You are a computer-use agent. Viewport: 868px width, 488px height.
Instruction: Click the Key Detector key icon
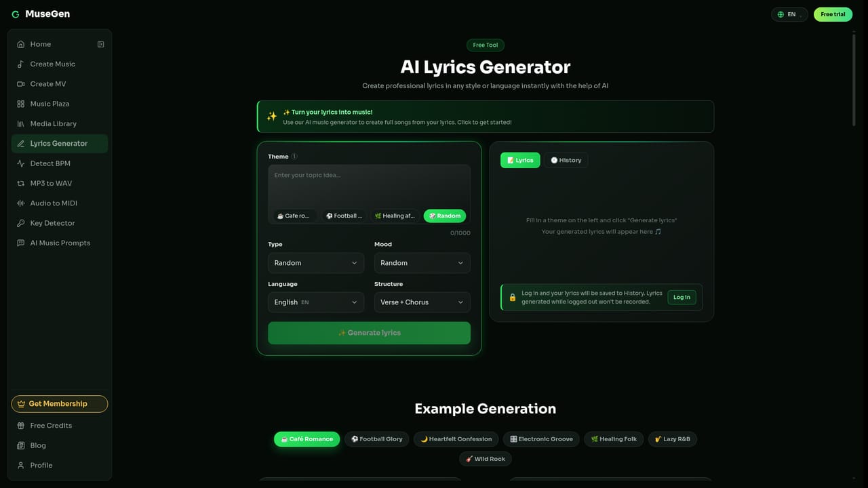[20, 223]
